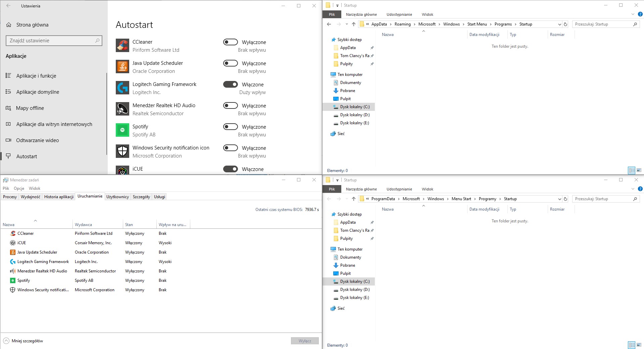Switch to Usługi tab in Task Manager
The image size is (644, 349).
(x=159, y=197)
